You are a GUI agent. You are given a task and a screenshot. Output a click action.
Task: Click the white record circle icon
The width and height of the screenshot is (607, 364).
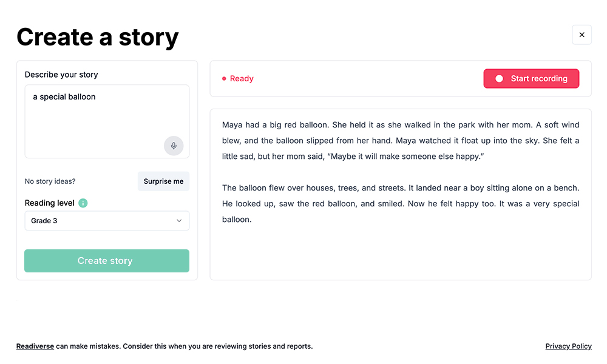[500, 78]
